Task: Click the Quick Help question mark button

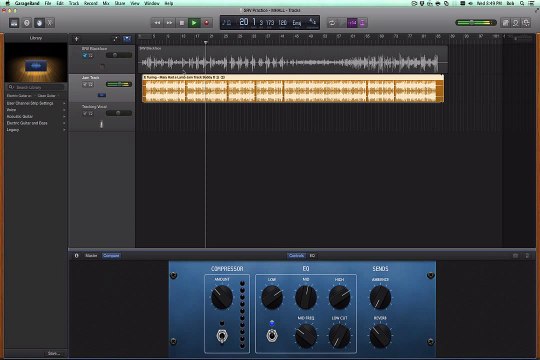Action: tap(27, 23)
